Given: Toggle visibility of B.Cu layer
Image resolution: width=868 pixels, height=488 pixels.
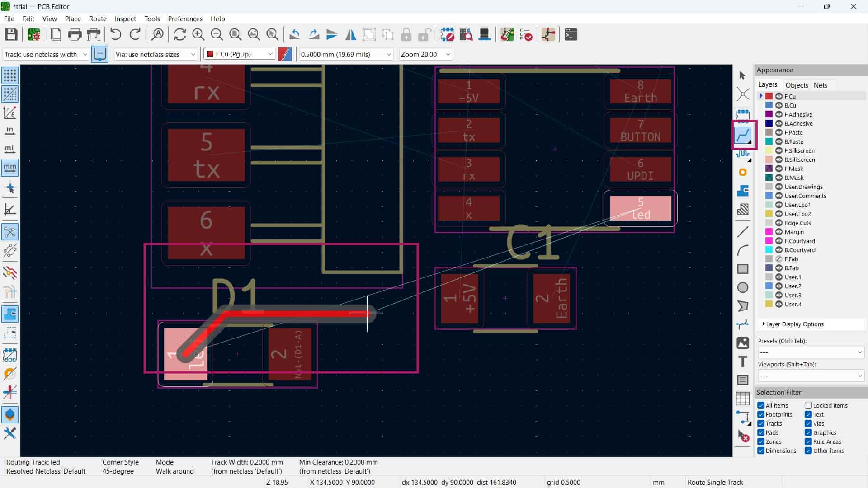Looking at the screenshot, I should (x=779, y=105).
